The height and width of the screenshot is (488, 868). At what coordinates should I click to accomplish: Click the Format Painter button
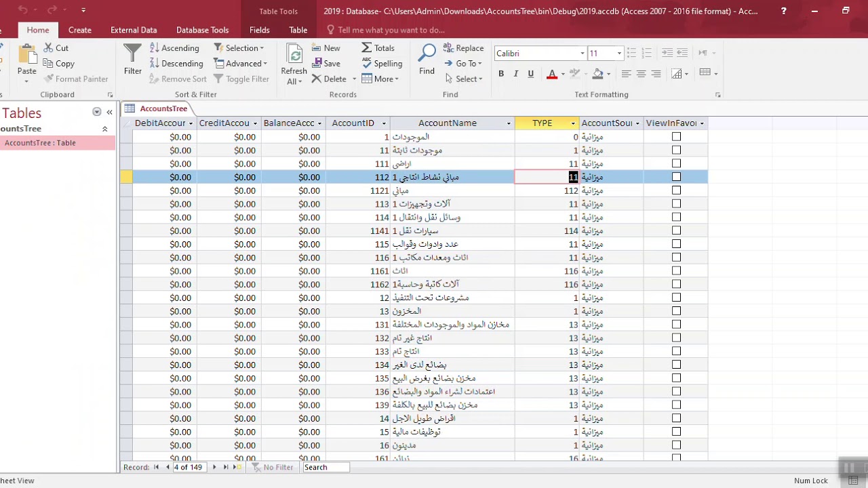[75, 79]
